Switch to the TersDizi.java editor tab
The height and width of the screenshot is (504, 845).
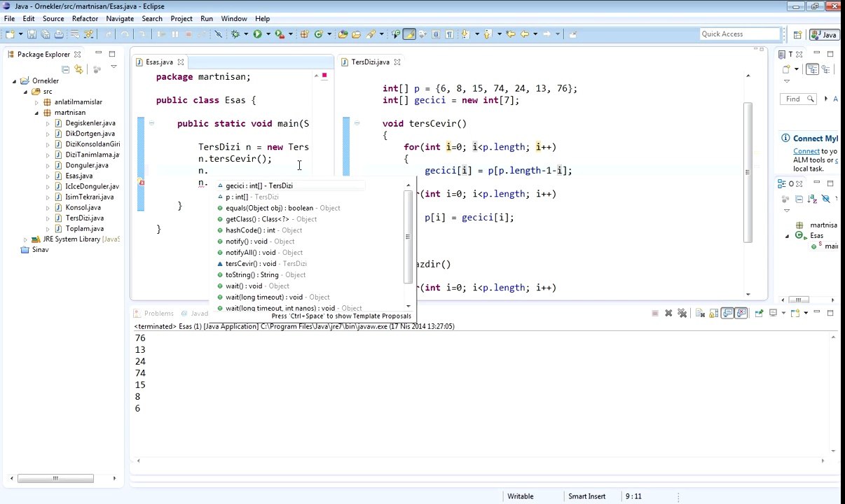coord(370,62)
